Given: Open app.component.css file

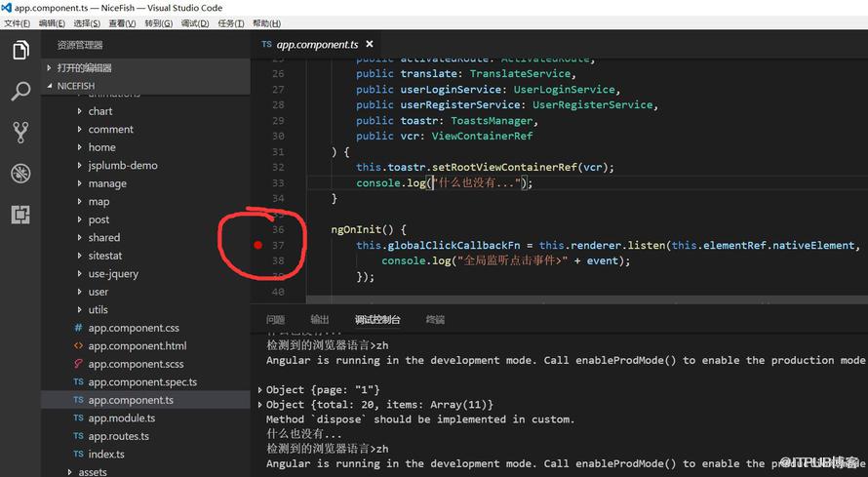Looking at the screenshot, I should tap(134, 328).
